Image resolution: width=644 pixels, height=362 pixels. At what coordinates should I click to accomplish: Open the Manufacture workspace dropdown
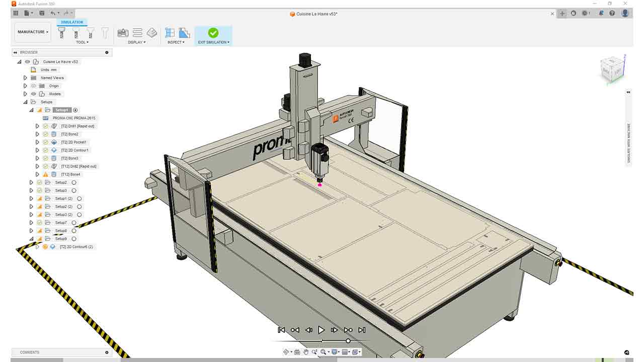33,32
